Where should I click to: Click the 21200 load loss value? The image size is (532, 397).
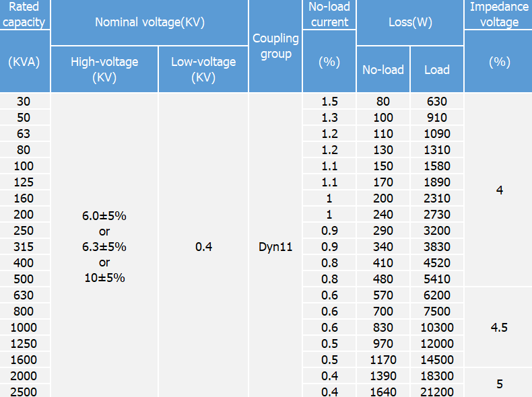437,392
